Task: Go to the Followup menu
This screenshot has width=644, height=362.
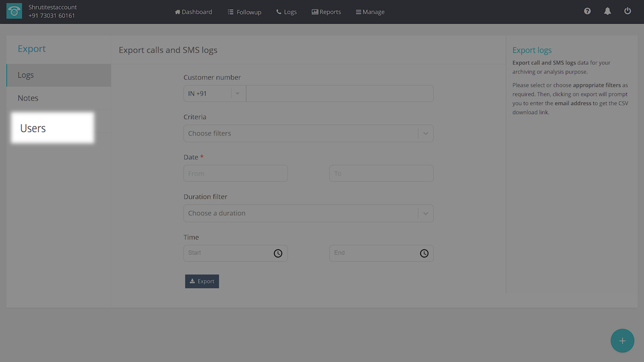Action: point(244,12)
